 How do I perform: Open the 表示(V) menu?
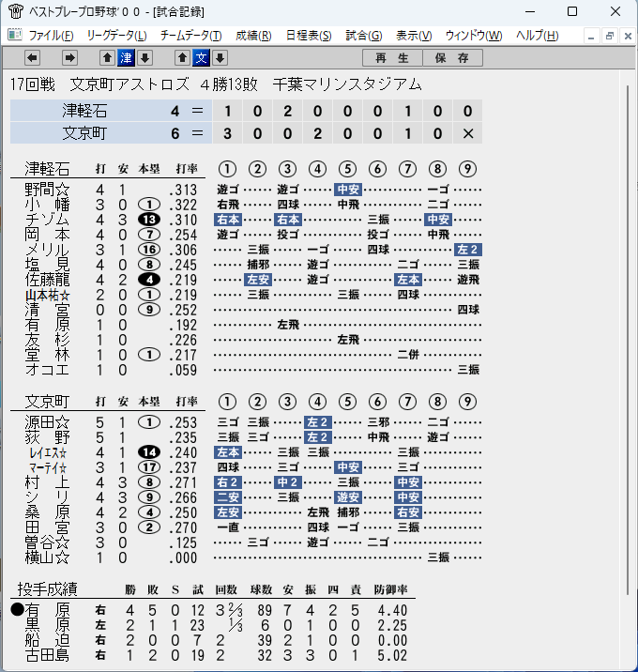414,35
